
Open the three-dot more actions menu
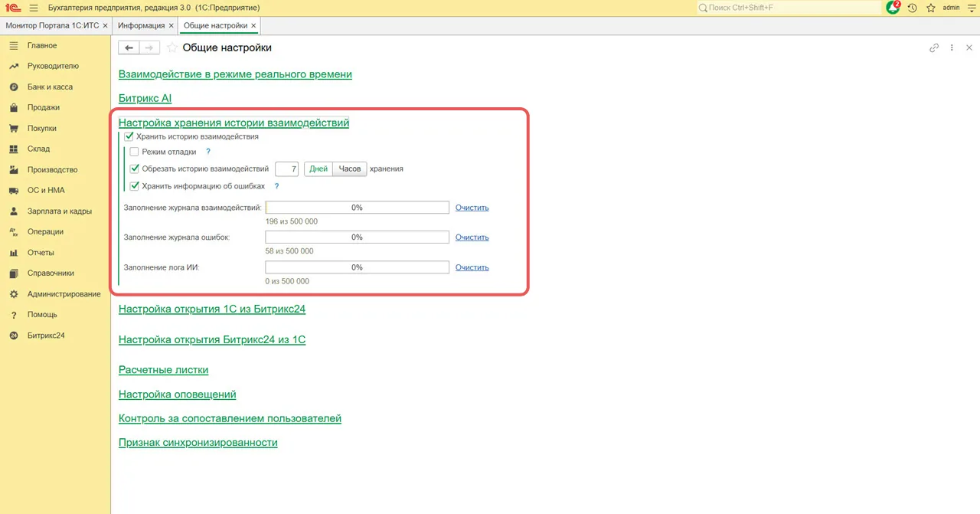(952, 47)
